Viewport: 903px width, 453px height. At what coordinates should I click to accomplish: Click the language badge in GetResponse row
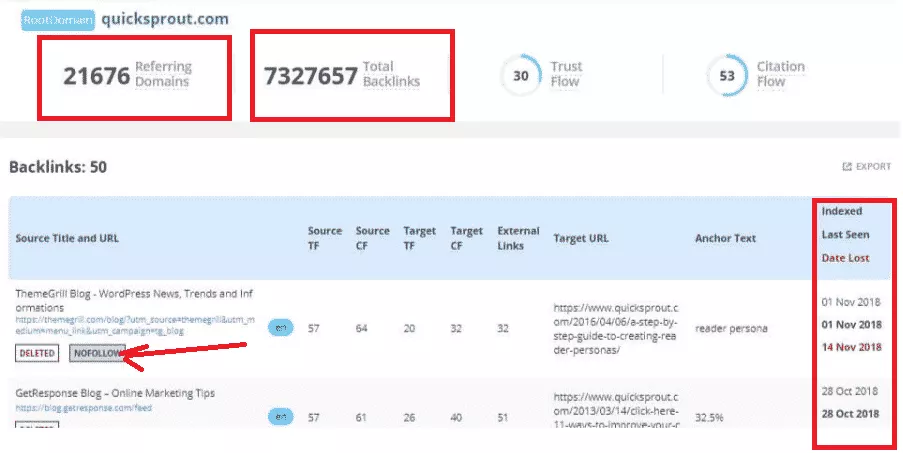tap(280, 417)
